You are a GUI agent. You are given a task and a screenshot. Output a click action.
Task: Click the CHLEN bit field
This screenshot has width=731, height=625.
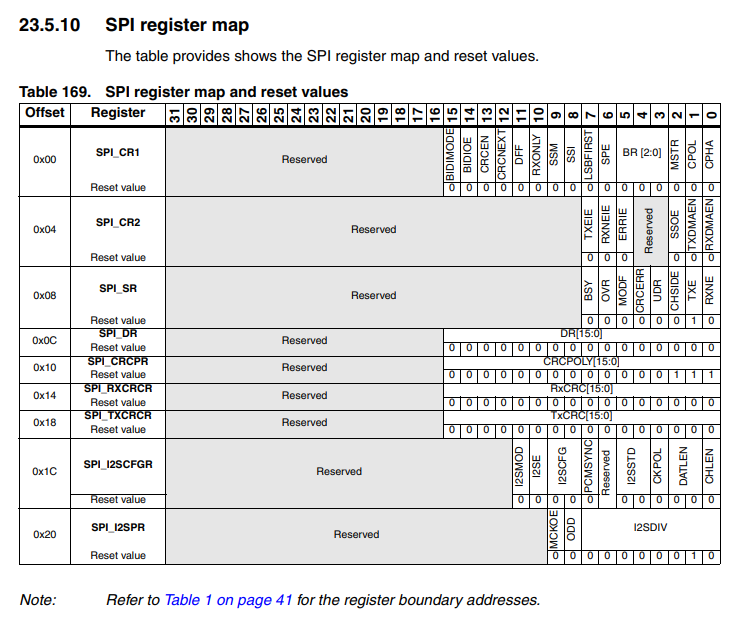coord(709,467)
